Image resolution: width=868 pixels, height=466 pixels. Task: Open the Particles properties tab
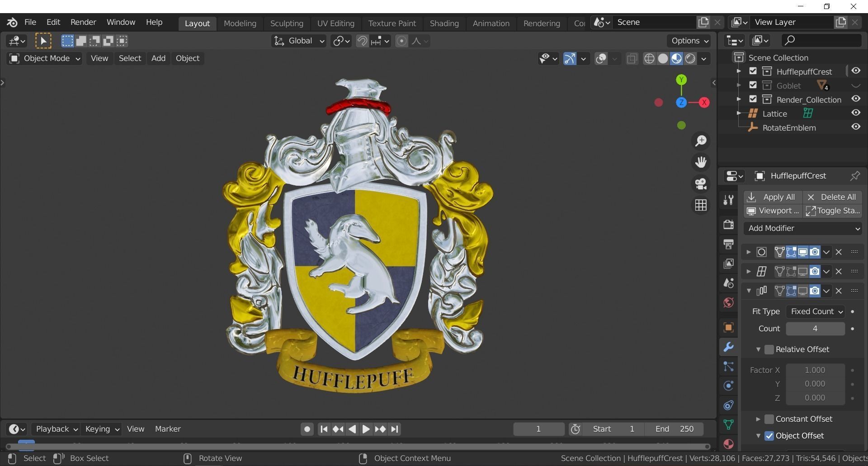728,366
